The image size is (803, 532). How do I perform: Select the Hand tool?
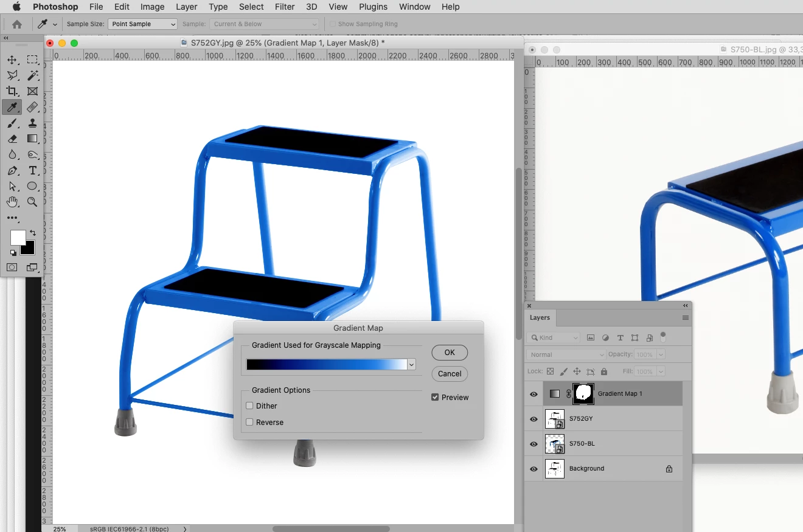coord(12,202)
